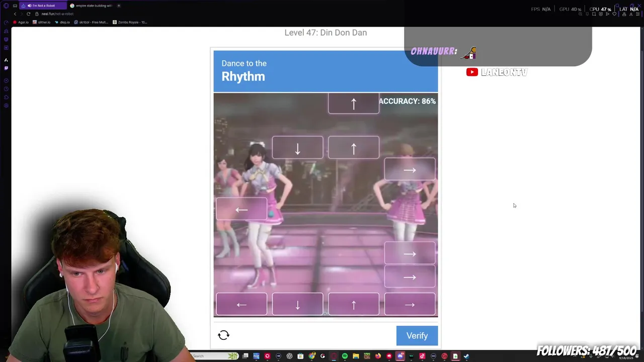Click the up-arrow tile next to the falling down-arrow tile

coord(354,147)
